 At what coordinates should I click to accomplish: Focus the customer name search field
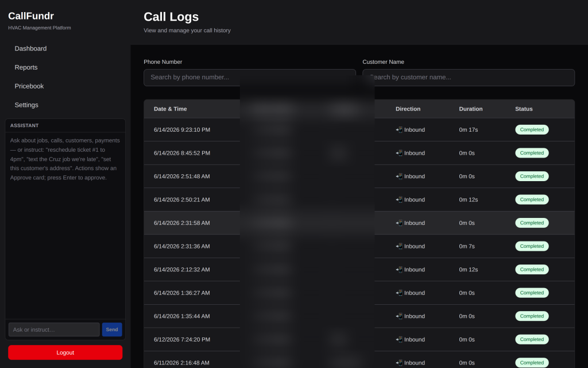click(x=469, y=78)
